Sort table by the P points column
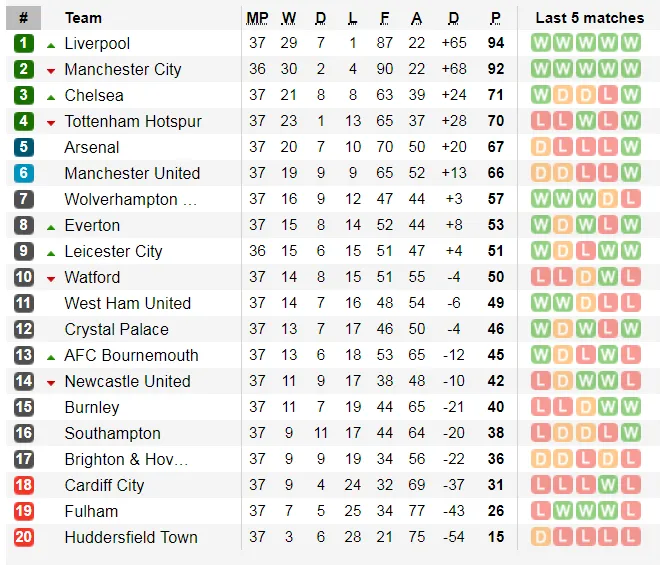The height and width of the screenshot is (565, 660). coord(495,18)
